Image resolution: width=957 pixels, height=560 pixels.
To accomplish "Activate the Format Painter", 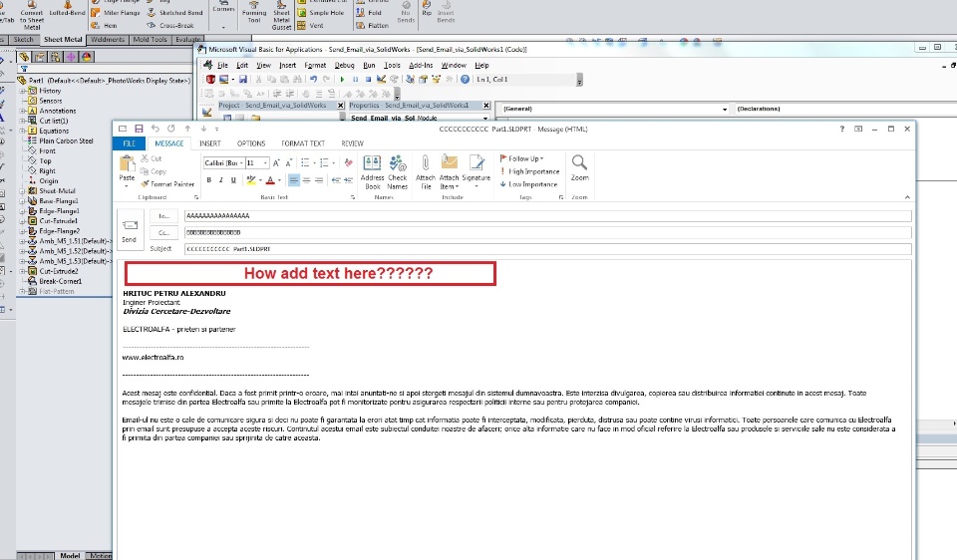I will [x=167, y=183].
